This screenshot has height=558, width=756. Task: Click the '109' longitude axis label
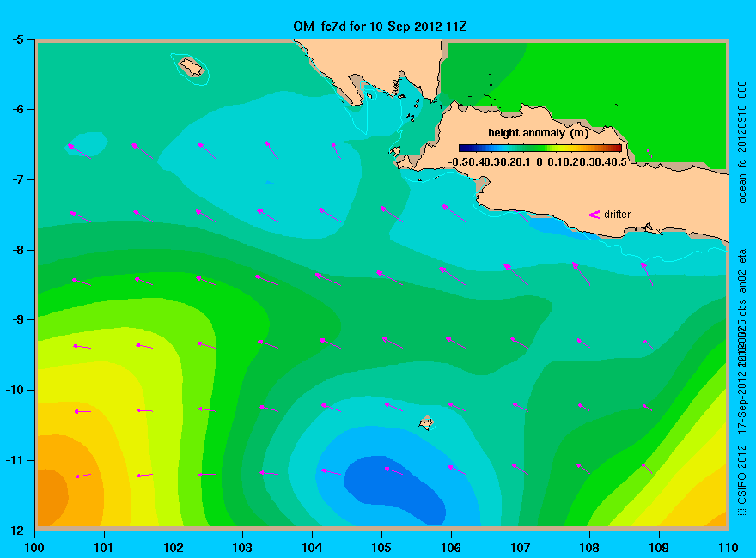659,548
